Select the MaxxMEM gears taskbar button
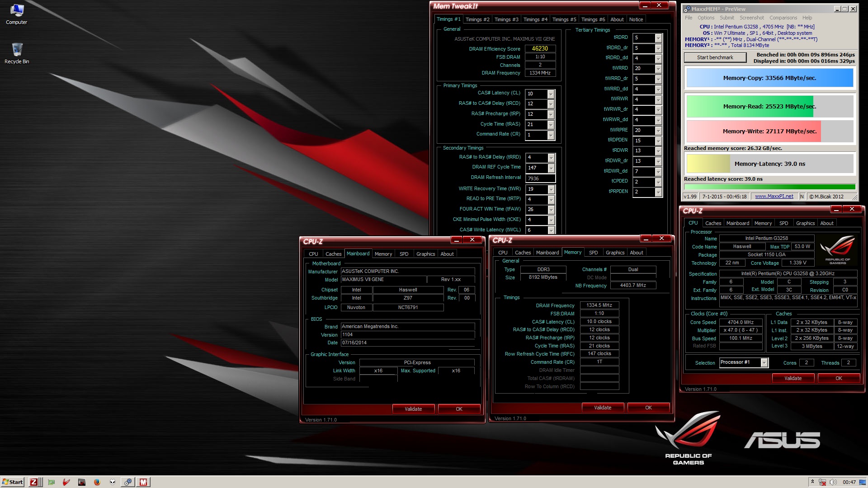The image size is (868, 488). [x=128, y=482]
